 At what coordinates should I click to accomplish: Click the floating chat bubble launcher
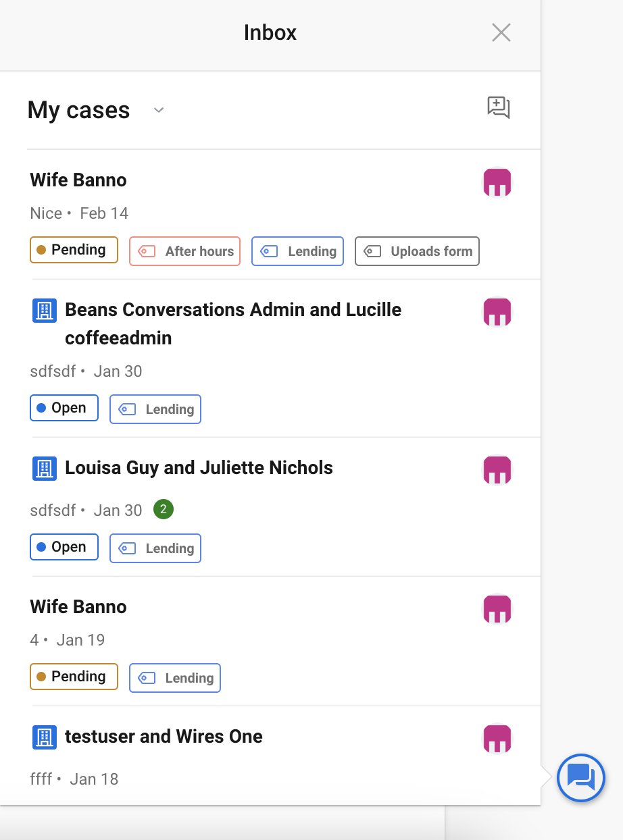(x=580, y=778)
